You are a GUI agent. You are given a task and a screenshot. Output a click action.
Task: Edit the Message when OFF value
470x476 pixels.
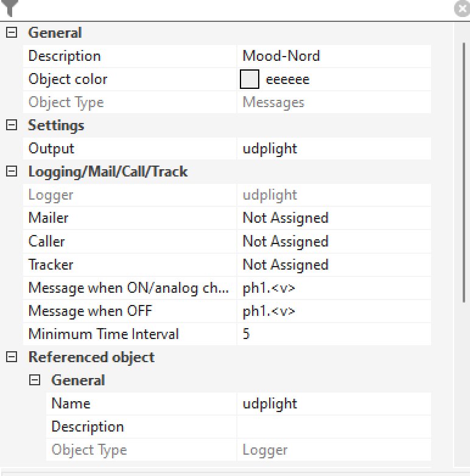click(x=333, y=311)
